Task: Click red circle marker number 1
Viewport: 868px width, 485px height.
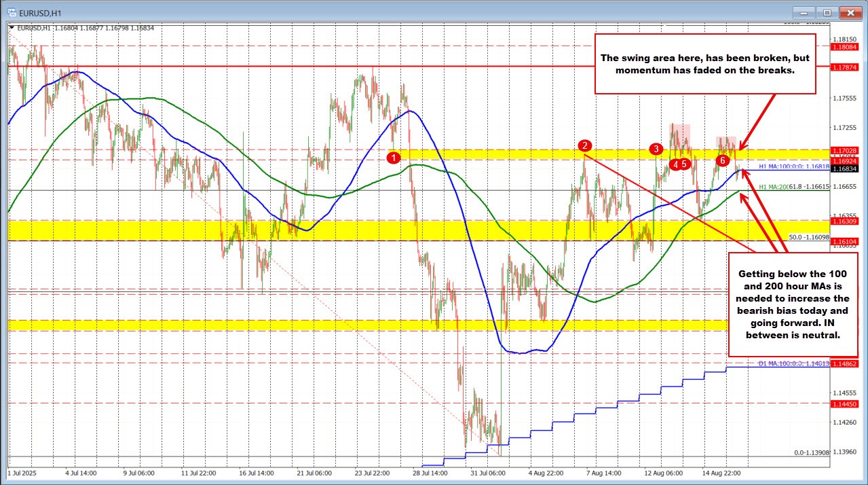Action: [x=394, y=158]
